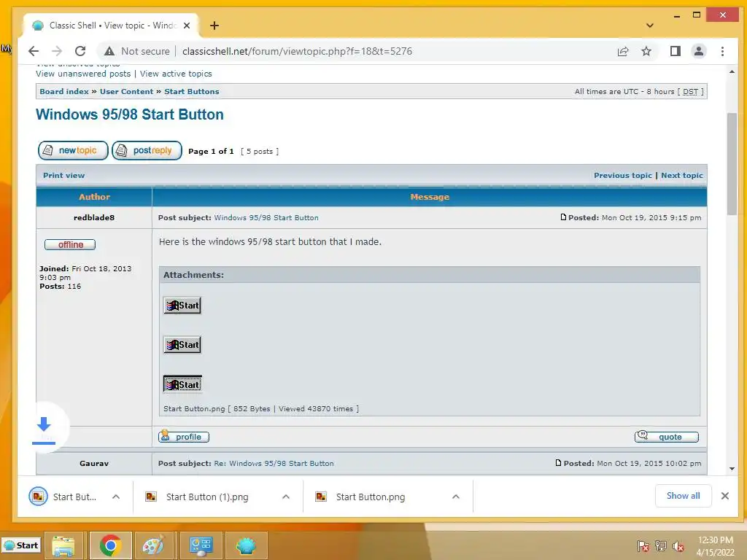The width and height of the screenshot is (747, 560).
Task: Click the muted volume tray icon
Action: 678,546
